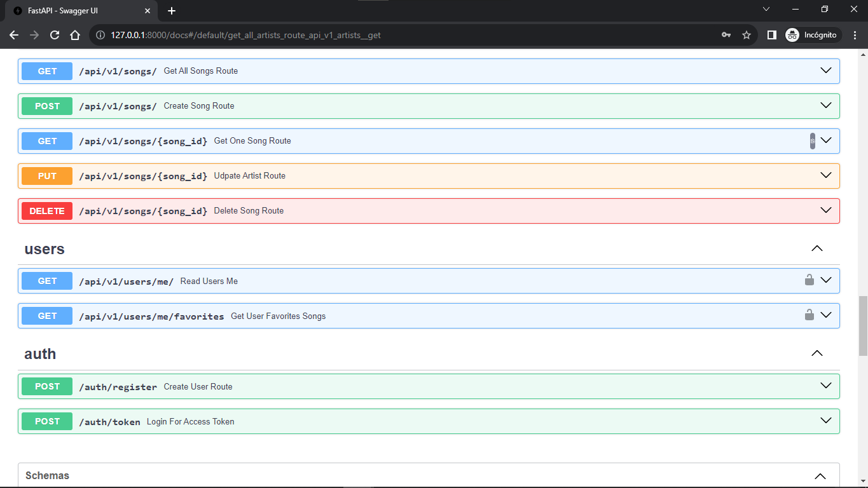Click the Create Song Route description

click(199, 105)
